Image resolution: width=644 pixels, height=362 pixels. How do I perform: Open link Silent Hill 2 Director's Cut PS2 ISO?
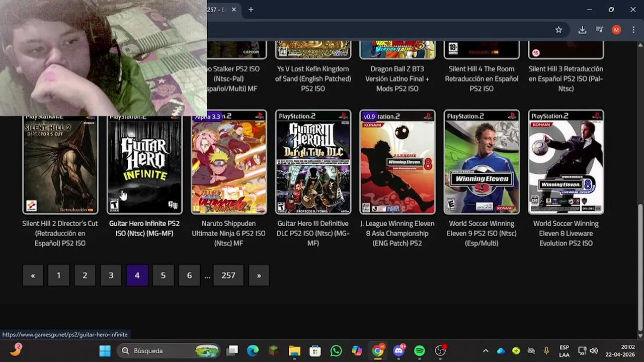pyautogui.click(x=60, y=233)
